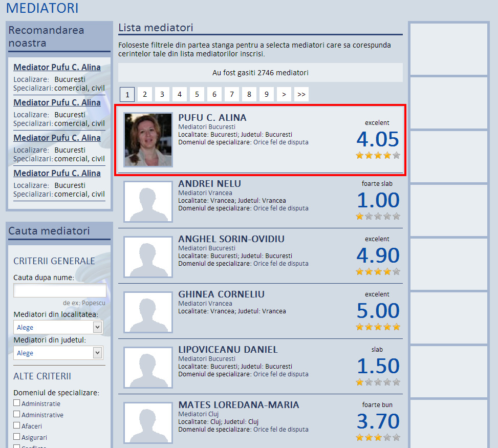The image size is (498, 448).
Task: Enable the Administratie checkbox
Action: coord(17,403)
